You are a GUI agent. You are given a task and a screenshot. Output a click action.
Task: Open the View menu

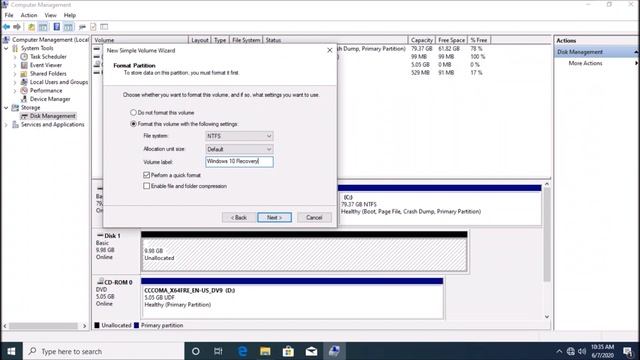coord(51,15)
